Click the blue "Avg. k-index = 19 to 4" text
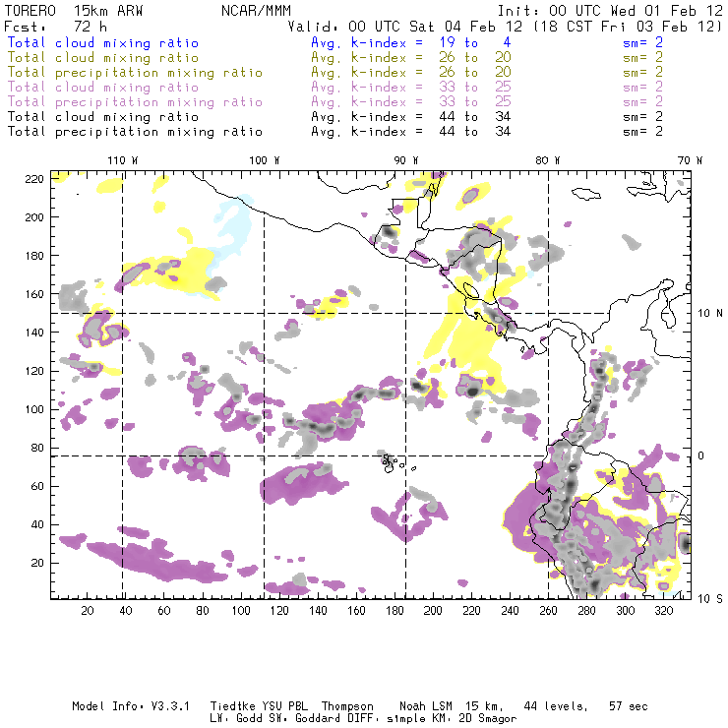This screenshot has height=728, width=728. pyautogui.click(x=411, y=42)
